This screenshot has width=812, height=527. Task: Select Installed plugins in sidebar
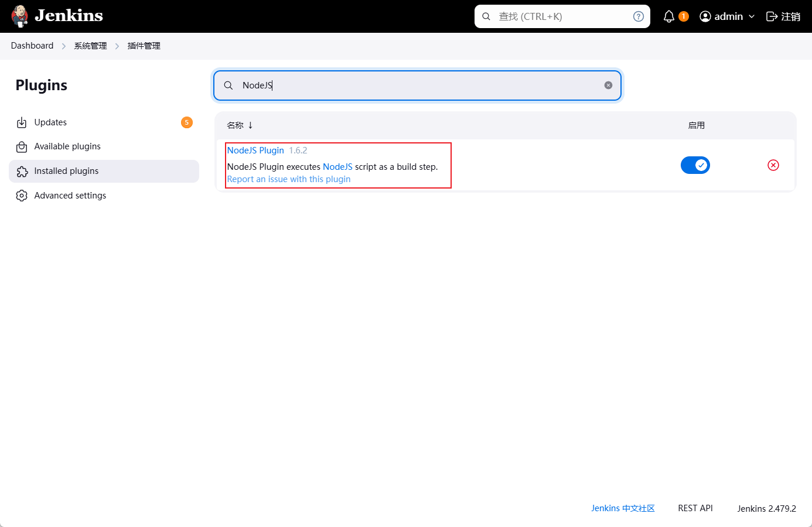(x=66, y=171)
